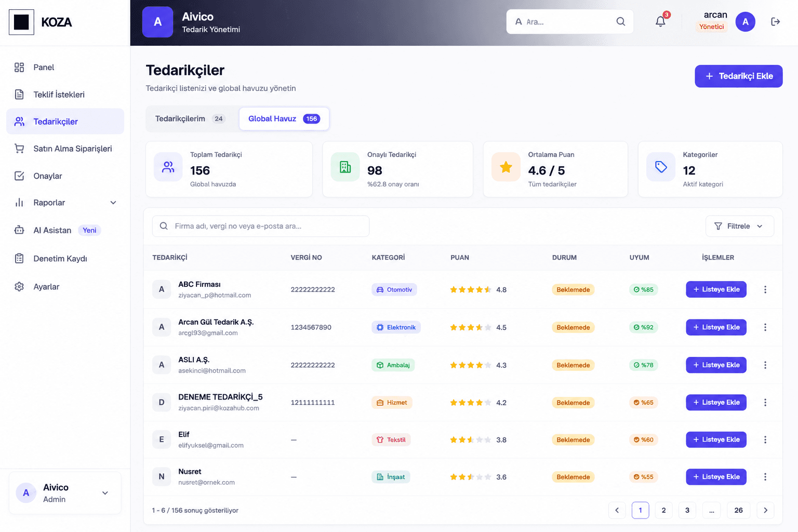The width and height of the screenshot is (798, 532).
Task: Open more options for ABC Firması
Action: pyautogui.click(x=765, y=290)
